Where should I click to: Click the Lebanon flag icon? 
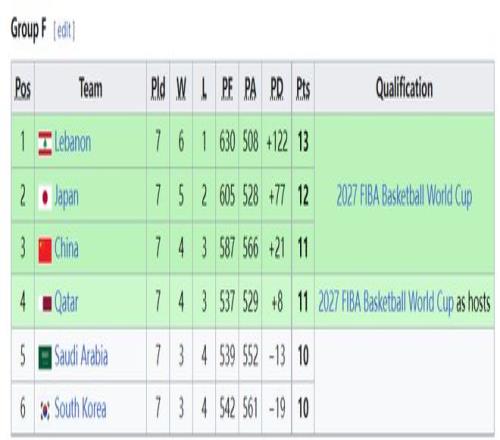click(45, 144)
